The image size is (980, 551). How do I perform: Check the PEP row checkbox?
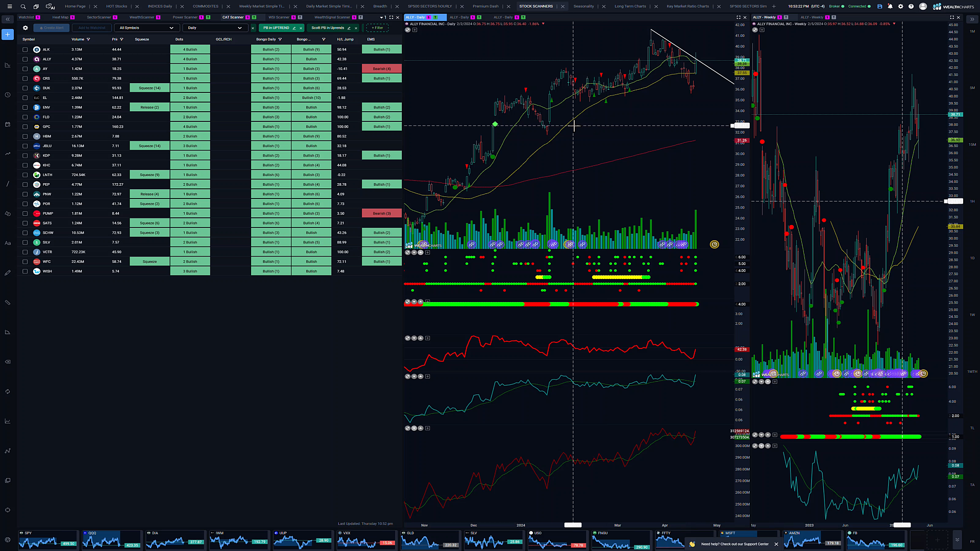coord(25,185)
